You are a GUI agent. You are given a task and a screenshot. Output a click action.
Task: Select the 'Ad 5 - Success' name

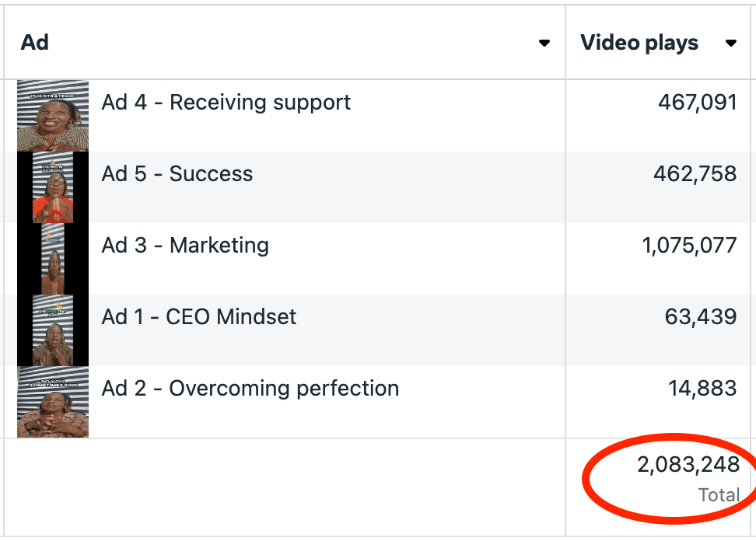177,174
